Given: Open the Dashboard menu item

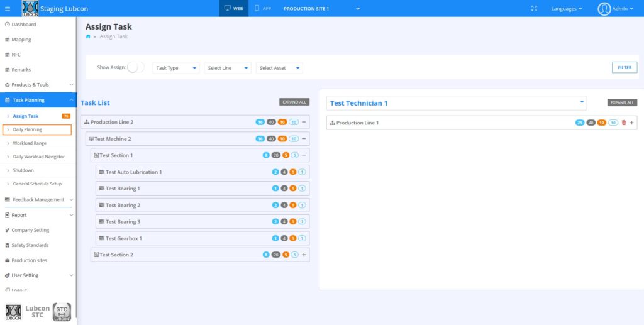Looking at the screenshot, I should 24,25.
